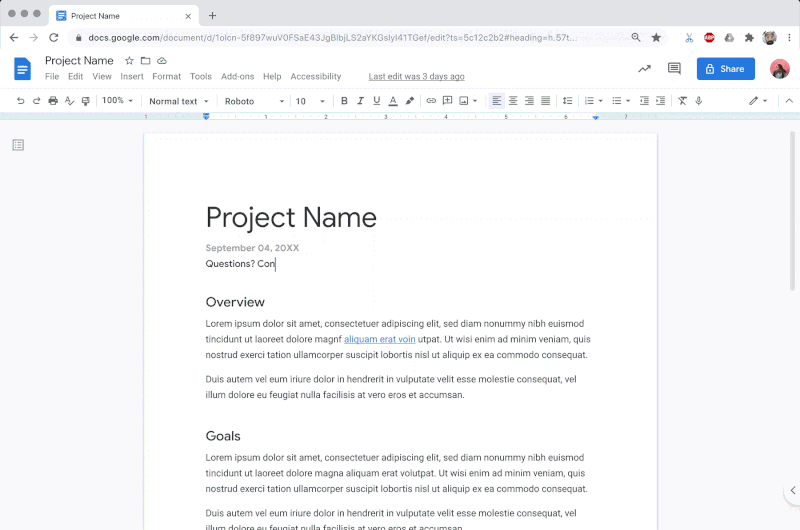
Task: Click the Move to folder icon
Action: [x=145, y=61]
